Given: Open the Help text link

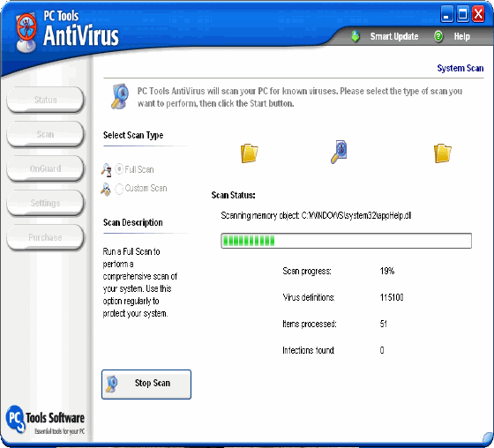Looking at the screenshot, I should [x=461, y=36].
